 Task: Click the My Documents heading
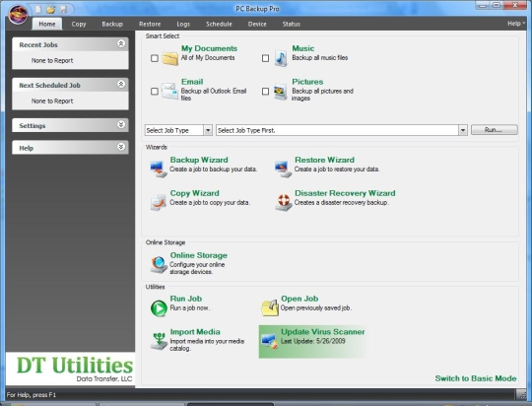[x=209, y=48]
